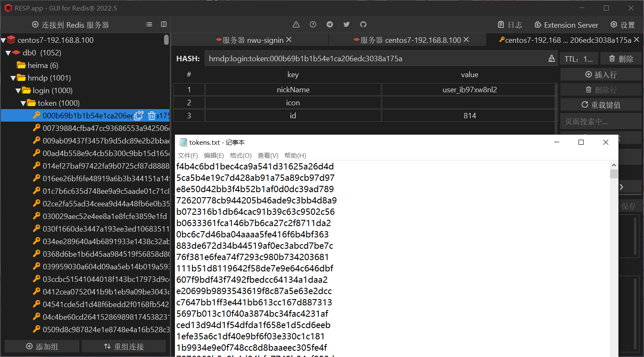The height and width of the screenshot is (357, 644).
Task: Open View (查看) menu in Notepad
Action: pos(268,156)
